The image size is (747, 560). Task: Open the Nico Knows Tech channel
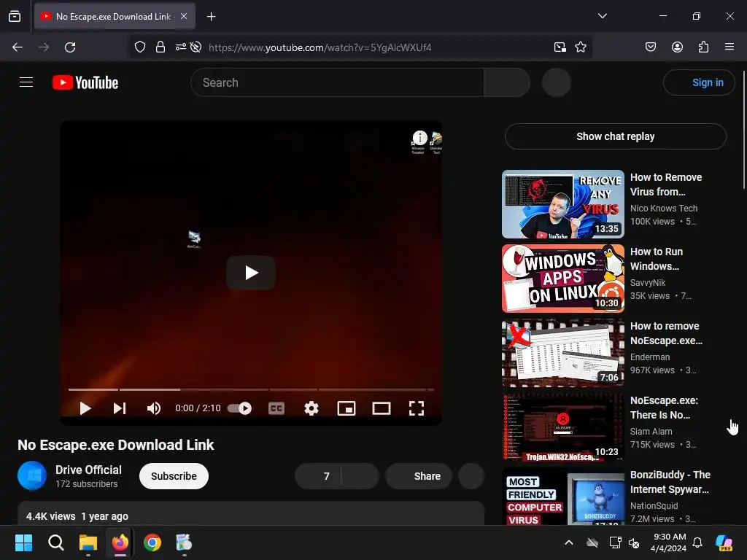click(664, 208)
